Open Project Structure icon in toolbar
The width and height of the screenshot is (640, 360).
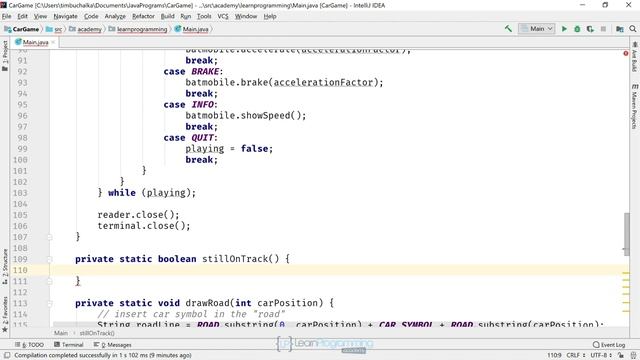[x=620, y=29]
